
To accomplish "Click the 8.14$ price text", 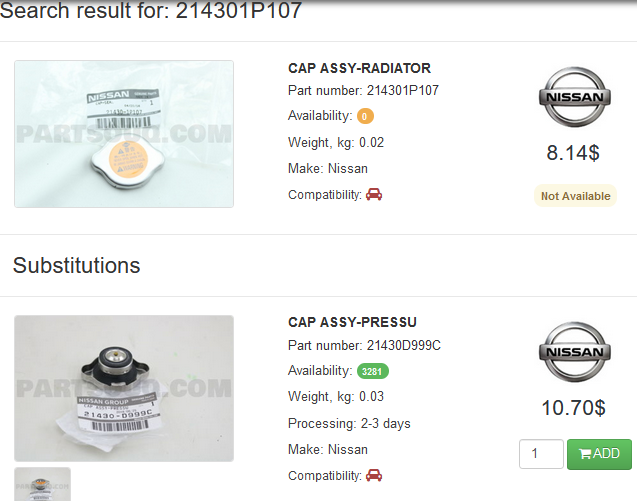I will coord(573,153).
